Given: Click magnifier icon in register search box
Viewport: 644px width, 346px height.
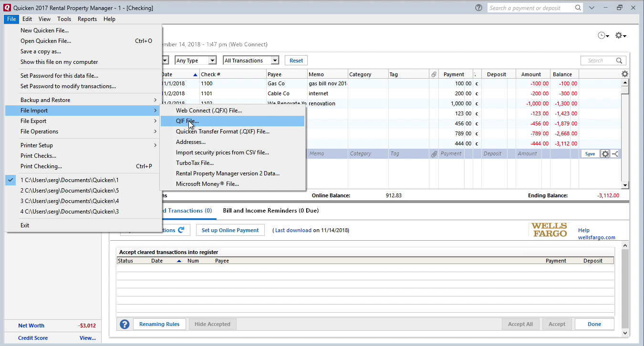Looking at the screenshot, I should 619,61.
